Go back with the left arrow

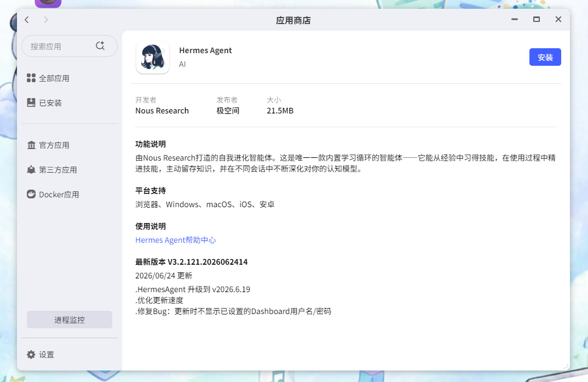27,20
